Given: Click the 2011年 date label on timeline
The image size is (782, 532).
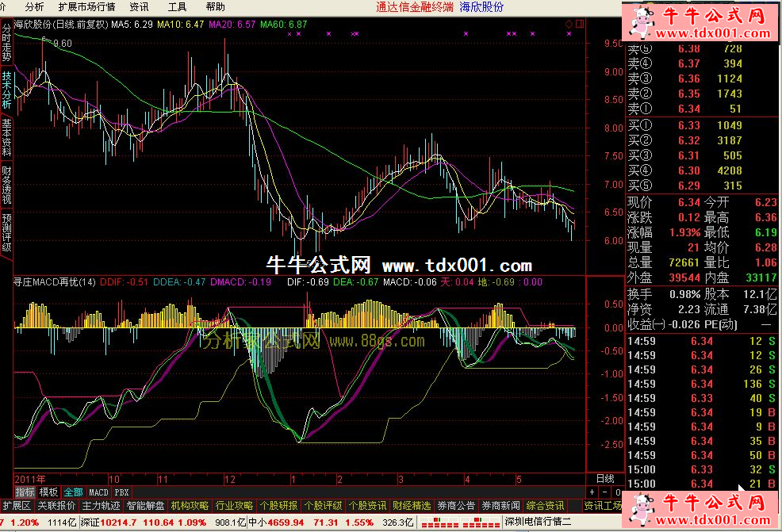Looking at the screenshot, I should pyautogui.click(x=29, y=479).
